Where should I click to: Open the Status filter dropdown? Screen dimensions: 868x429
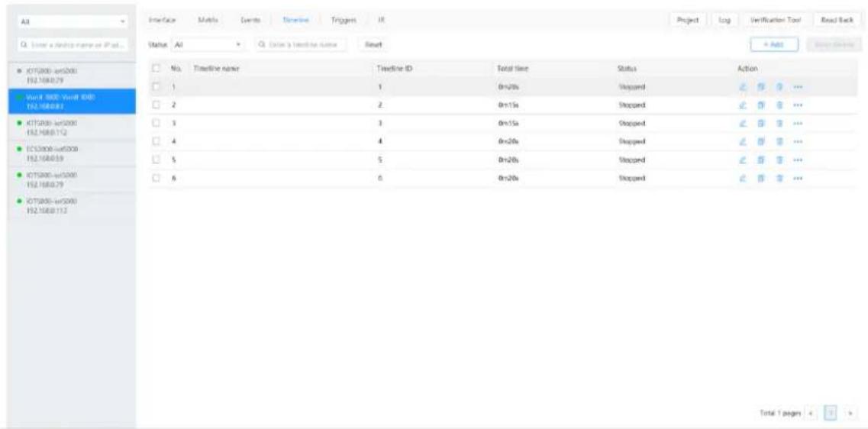click(x=208, y=44)
